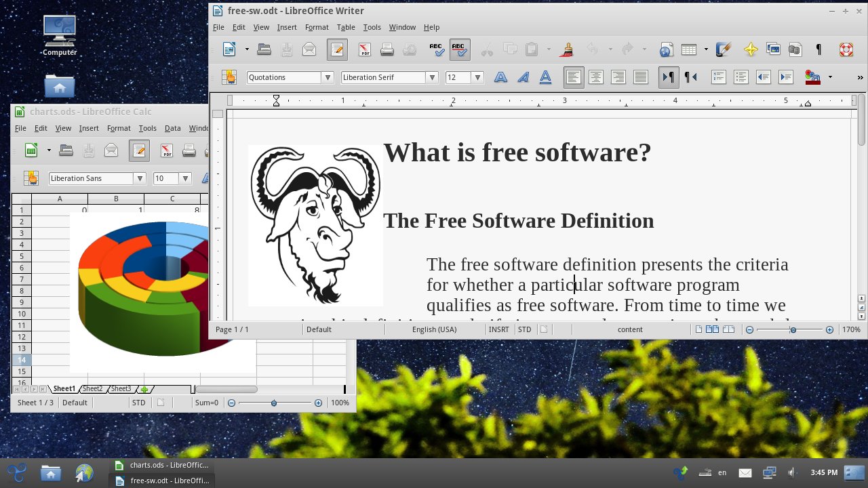This screenshot has height=488, width=868.
Task: Open the font size 12 dropdown
Action: click(x=477, y=77)
